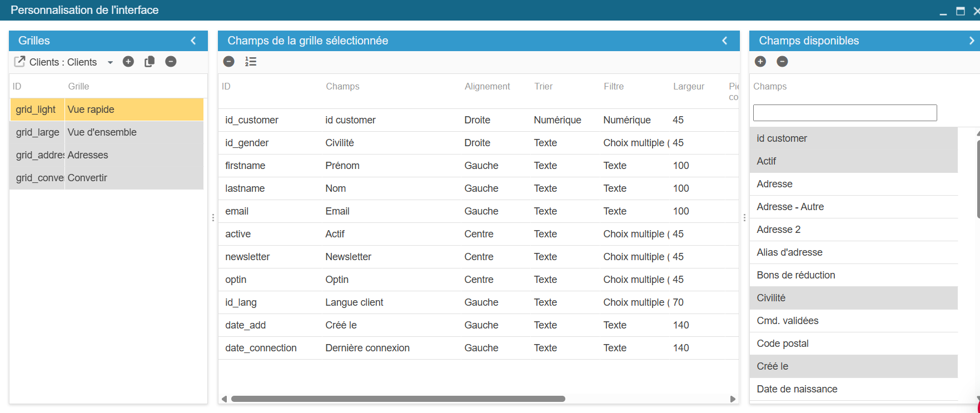Image resolution: width=980 pixels, height=413 pixels.
Task: Remove selected field from the grid
Action: (229, 62)
